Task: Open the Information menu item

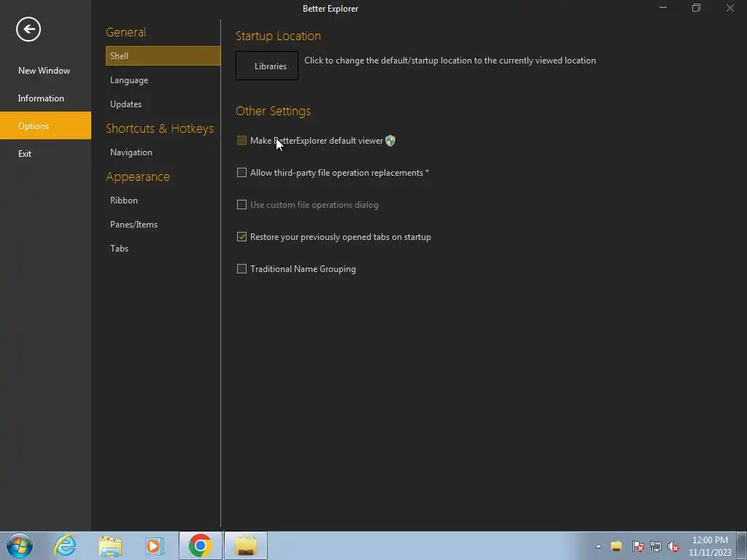Action: click(45, 98)
